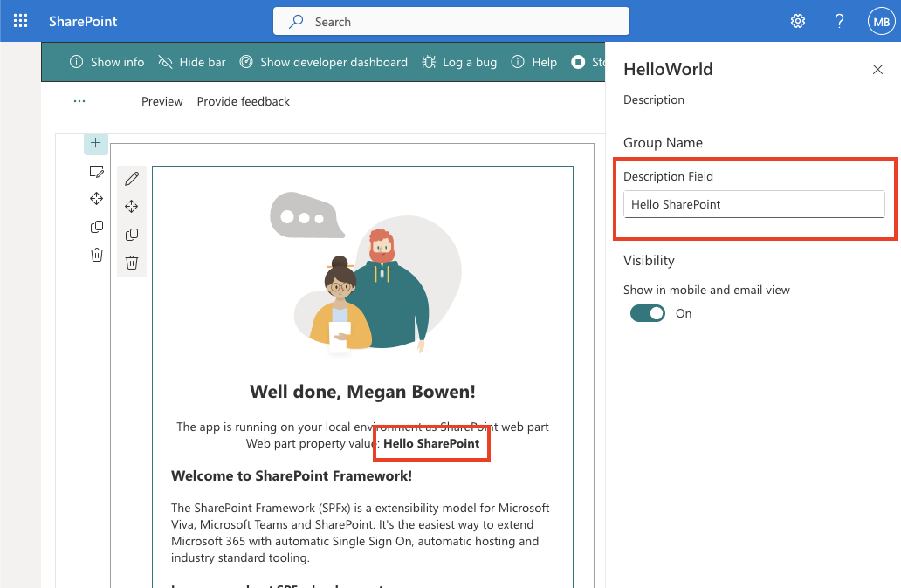Click the section edit icon
This screenshot has width=901, height=588.
click(x=97, y=171)
